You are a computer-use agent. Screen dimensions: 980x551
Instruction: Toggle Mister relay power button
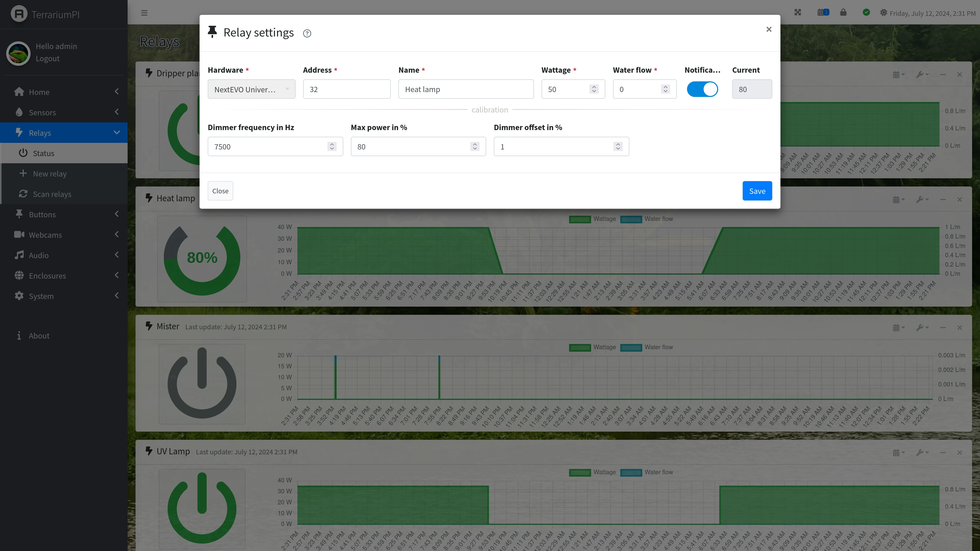tap(202, 383)
